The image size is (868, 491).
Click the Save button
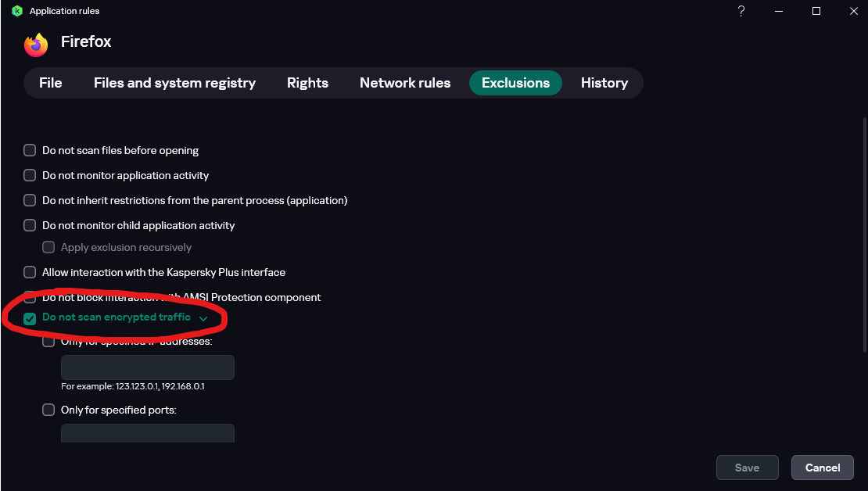click(x=747, y=468)
